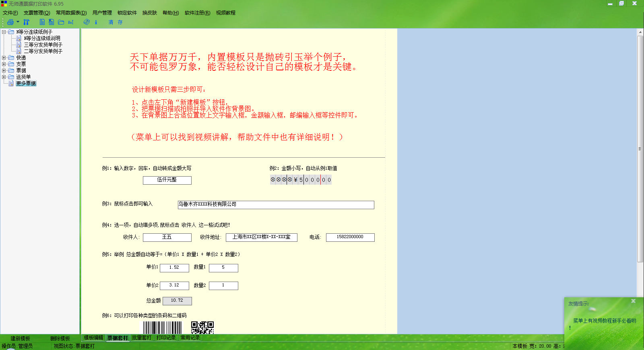The image size is (644, 350).
Task: Click the document icon beside N等分连续纸说明
Action: pos(19,38)
